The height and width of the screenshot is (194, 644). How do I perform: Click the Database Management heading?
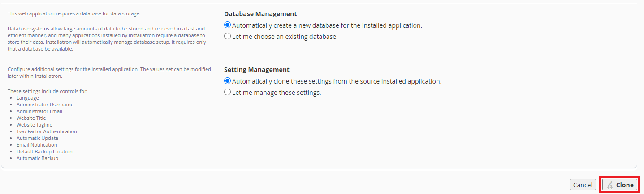[260, 14]
